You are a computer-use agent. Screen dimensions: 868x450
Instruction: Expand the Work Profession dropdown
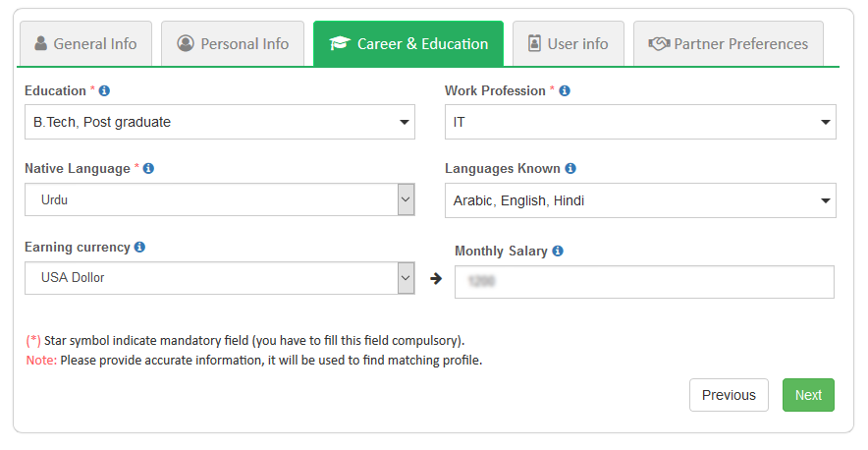coord(639,122)
